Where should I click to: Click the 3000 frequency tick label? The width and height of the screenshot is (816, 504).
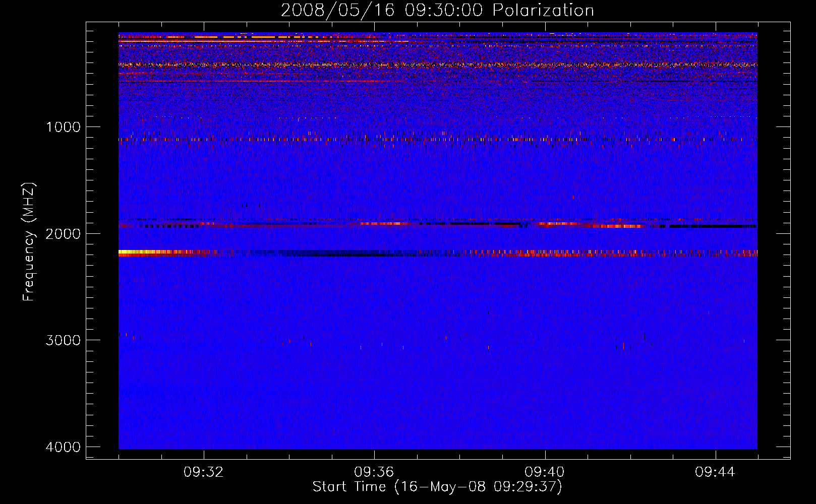[63, 340]
